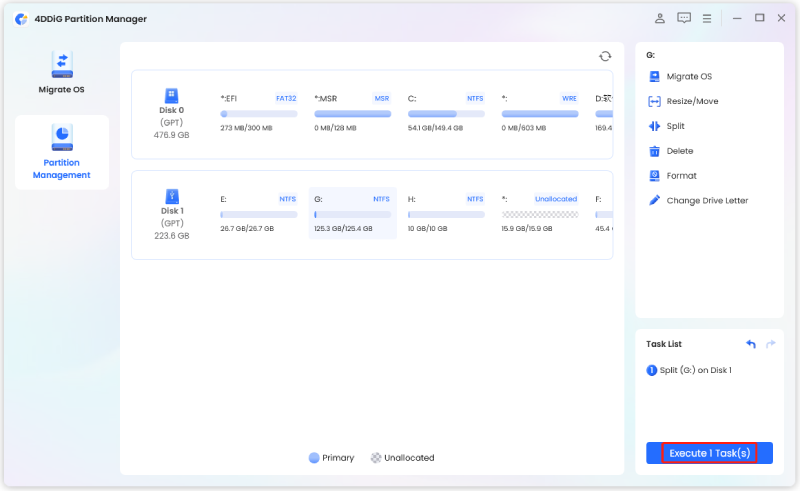Click the Format action icon

pos(654,176)
